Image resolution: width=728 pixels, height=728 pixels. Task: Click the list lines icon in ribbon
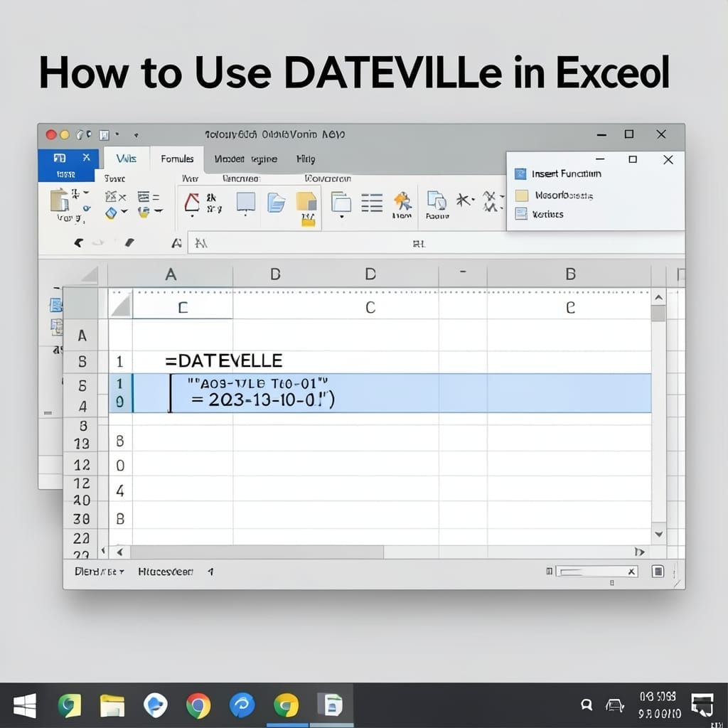pos(372,203)
